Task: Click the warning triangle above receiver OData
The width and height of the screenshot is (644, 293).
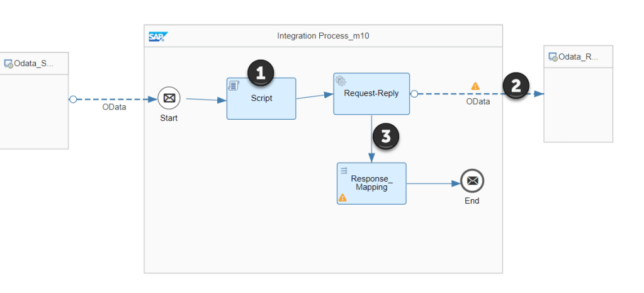Action: [x=475, y=86]
